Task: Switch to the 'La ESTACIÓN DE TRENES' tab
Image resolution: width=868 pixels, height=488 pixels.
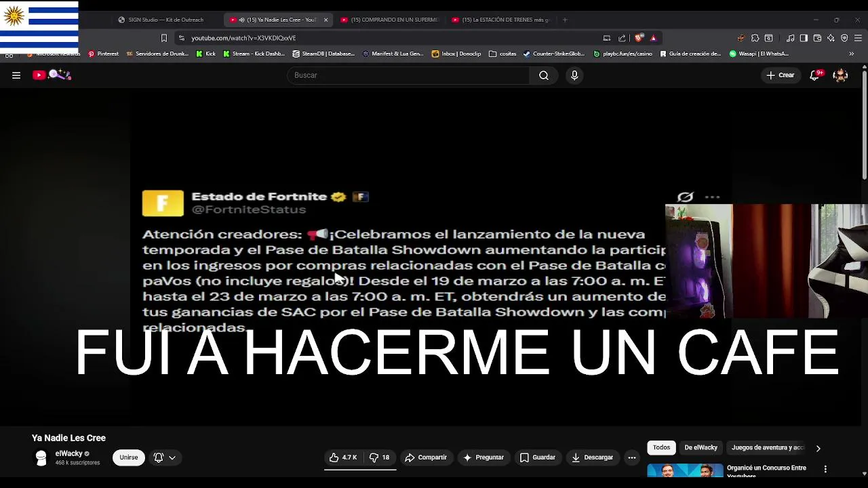Action: (x=501, y=20)
